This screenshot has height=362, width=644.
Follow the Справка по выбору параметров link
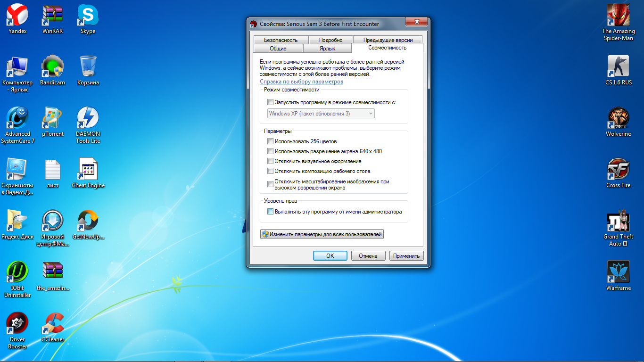click(x=301, y=82)
